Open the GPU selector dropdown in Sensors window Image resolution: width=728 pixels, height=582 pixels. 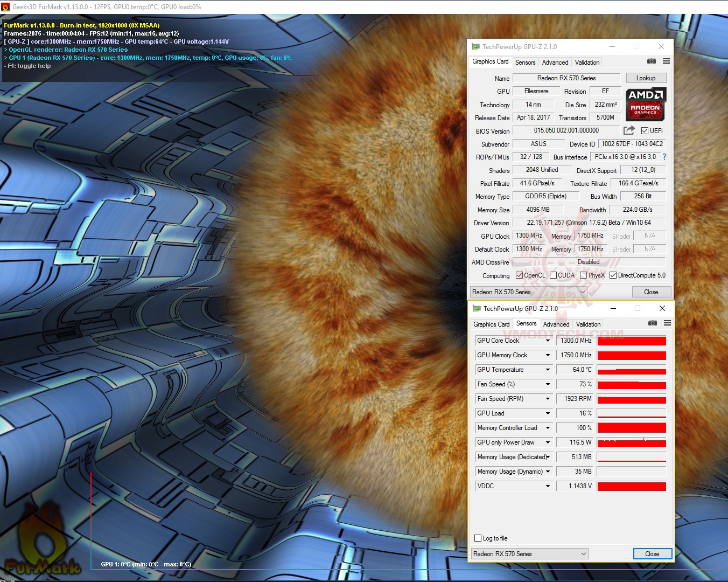(x=529, y=553)
